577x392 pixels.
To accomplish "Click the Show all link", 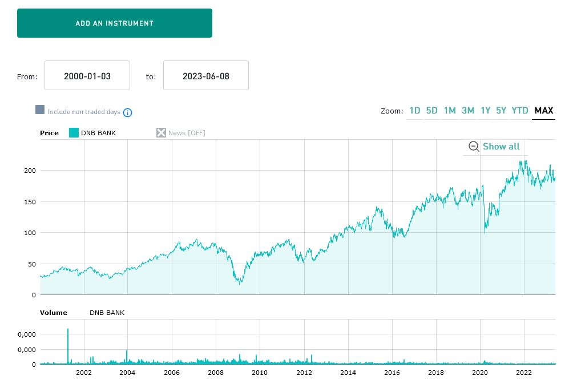I will click(501, 147).
